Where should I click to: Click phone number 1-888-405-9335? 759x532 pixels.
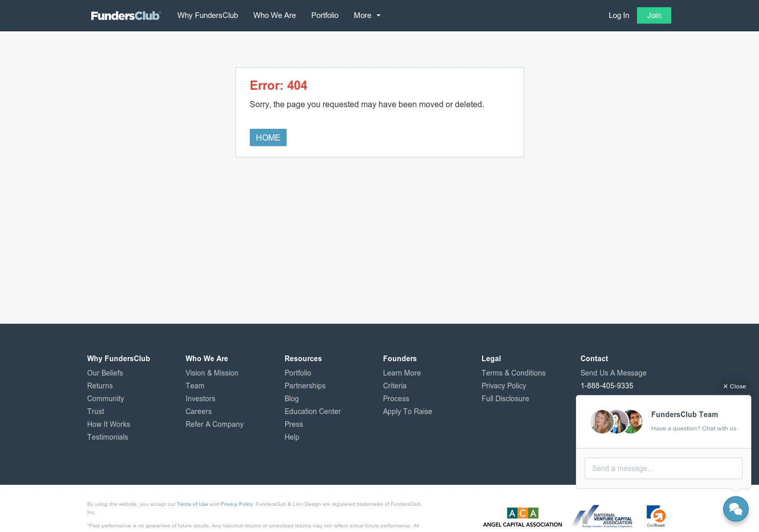click(x=607, y=386)
